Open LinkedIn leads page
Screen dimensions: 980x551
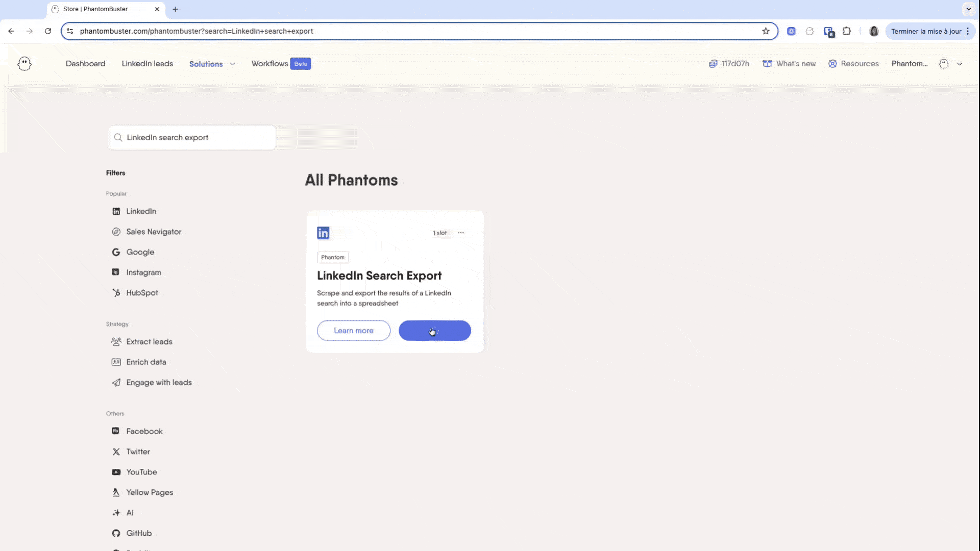147,64
